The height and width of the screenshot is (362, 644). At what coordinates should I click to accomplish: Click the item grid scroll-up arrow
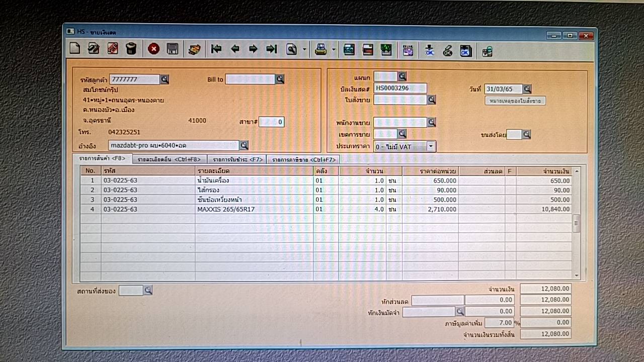(577, 171)
